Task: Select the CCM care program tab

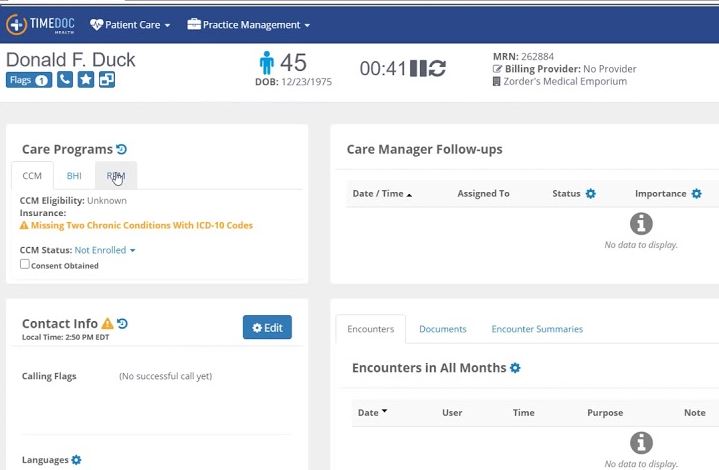Action: click(x=32, y=176)
